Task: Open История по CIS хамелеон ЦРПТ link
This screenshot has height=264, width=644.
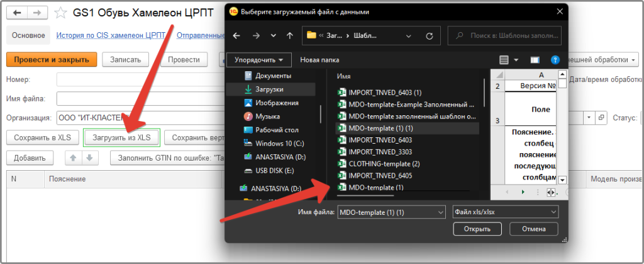Action: tap(111, 35)
